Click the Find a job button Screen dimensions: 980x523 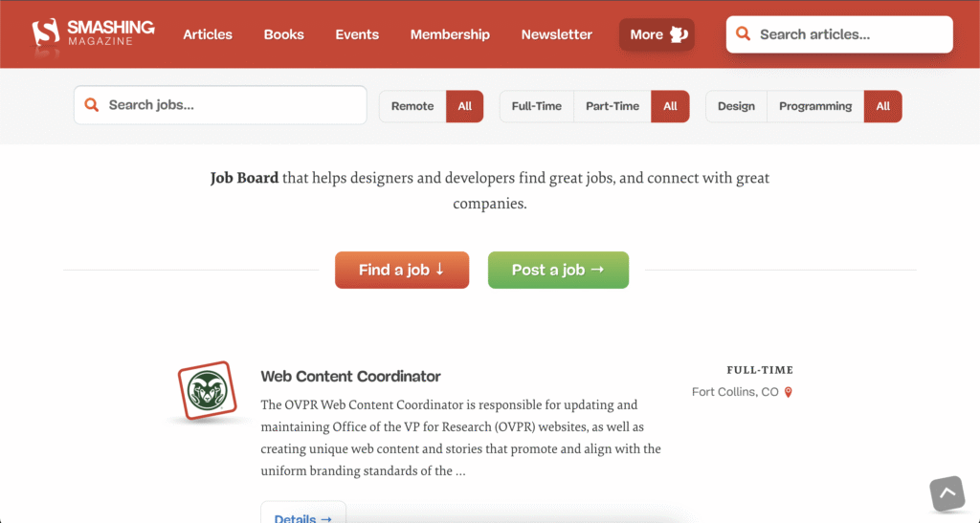click(402, 270)
